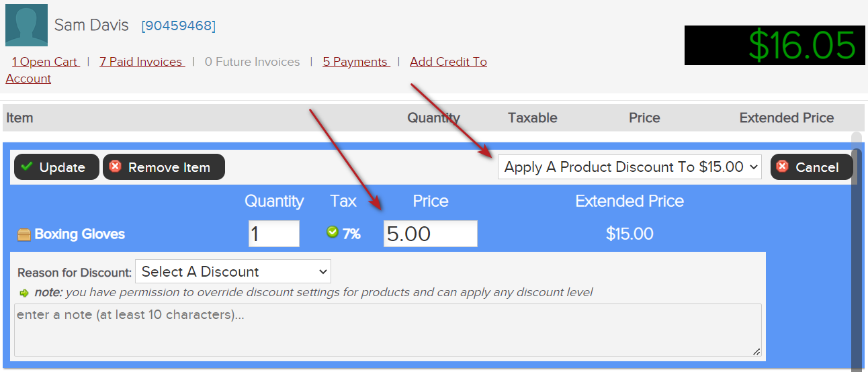Click Sam Davis profile avatar image

pyautogui.click(x=26, y=25)
